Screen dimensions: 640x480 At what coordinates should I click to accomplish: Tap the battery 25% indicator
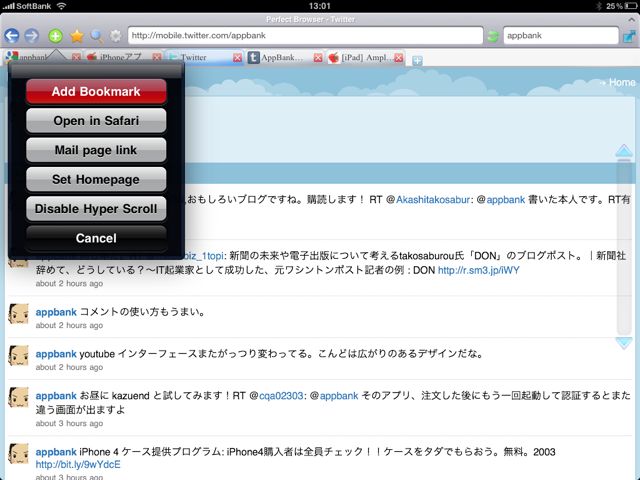(x=621, y=6)
